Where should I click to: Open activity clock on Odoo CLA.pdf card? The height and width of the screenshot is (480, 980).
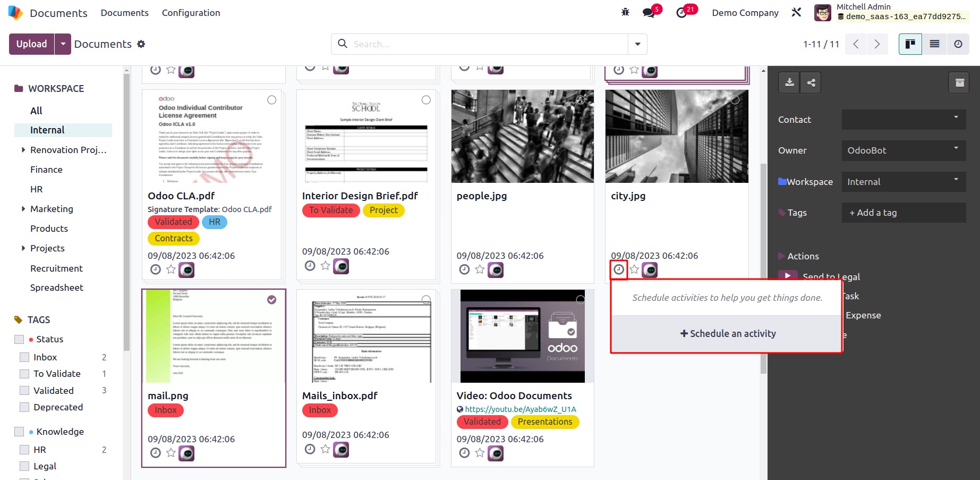(156, 270)
